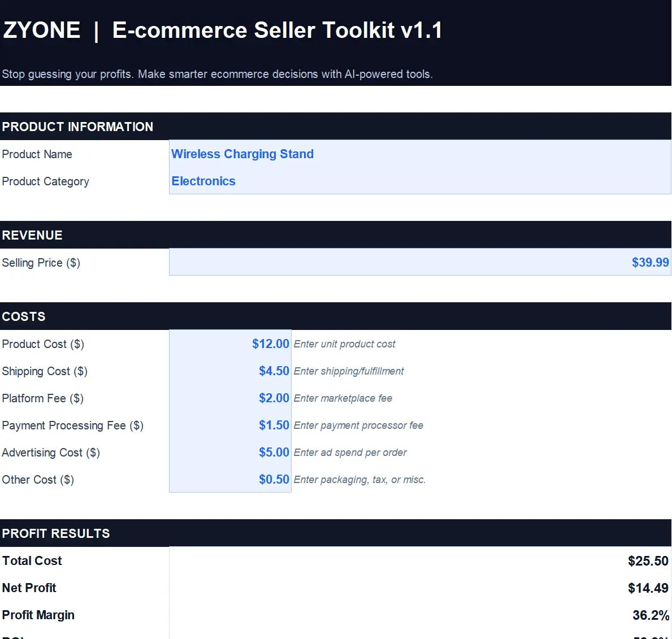
Task: Select the PRODUCT INFORMATION section header
Action: [x=336, y=127]
